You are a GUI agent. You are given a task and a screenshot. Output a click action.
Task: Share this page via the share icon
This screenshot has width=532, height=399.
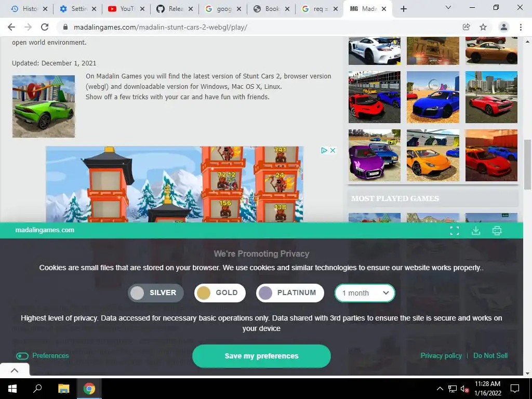point(466,27)
